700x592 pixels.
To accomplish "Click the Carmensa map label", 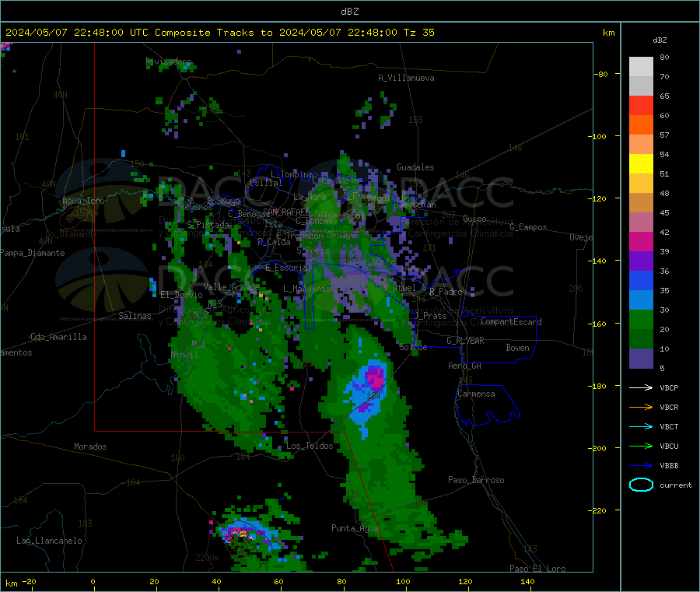I will 476,394.
